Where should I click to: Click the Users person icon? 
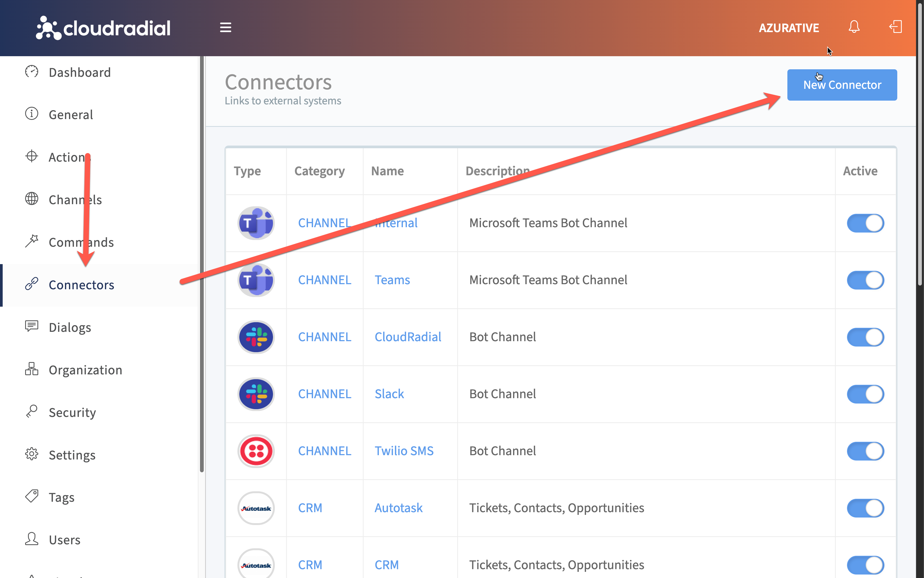(32, 539)
